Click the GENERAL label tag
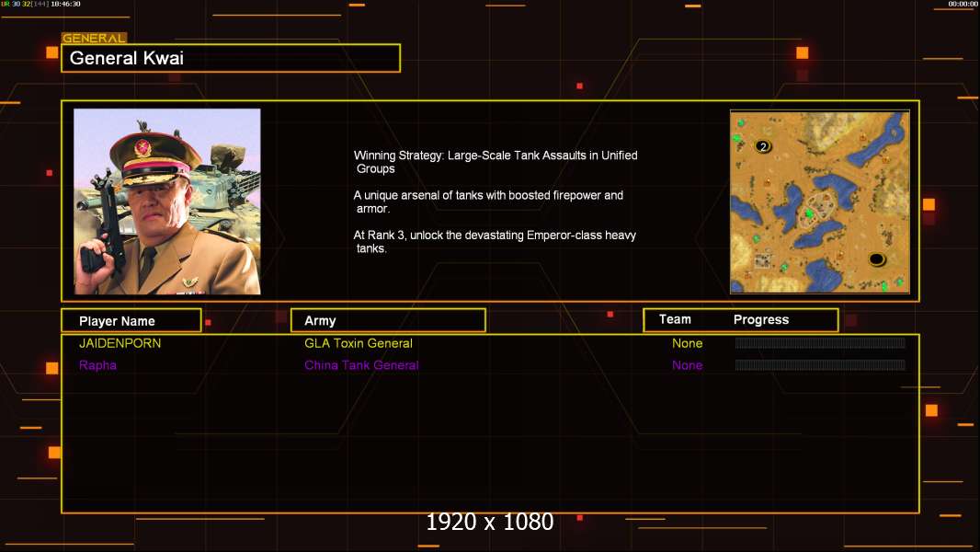 95,38
